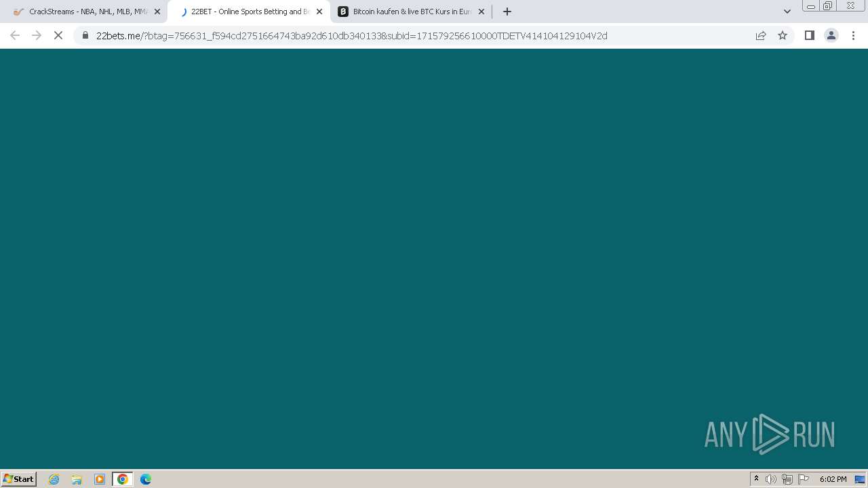The height and width of the screenshot is (488, 868).
Task: Open the Chrome profile menu
Action: click(831, 35)
